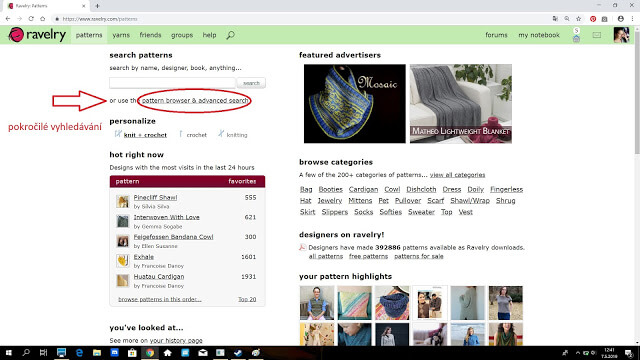This screenshot has width=640, height=360.
Task: Click the page vertical scrollbar
Action: pos(637,98)
